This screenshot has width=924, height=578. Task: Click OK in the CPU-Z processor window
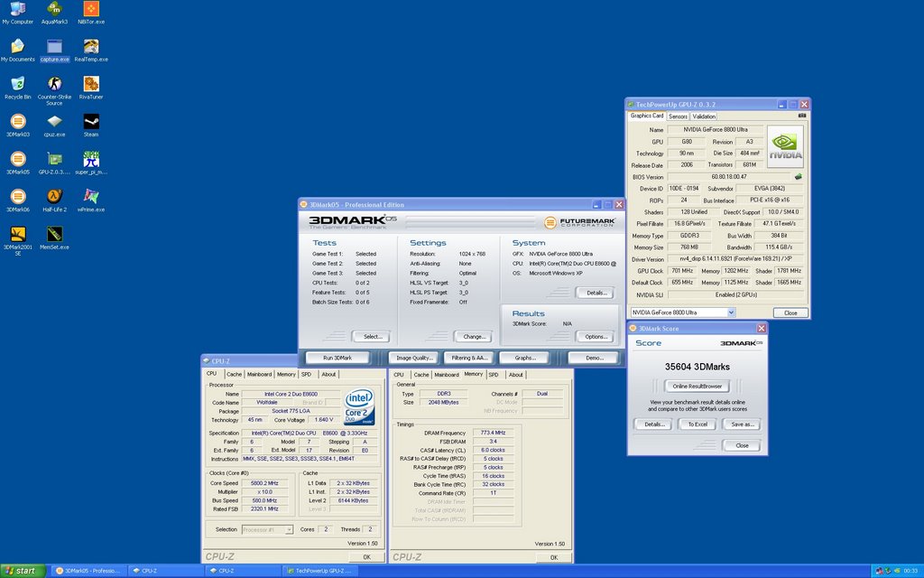click(366, 556)
